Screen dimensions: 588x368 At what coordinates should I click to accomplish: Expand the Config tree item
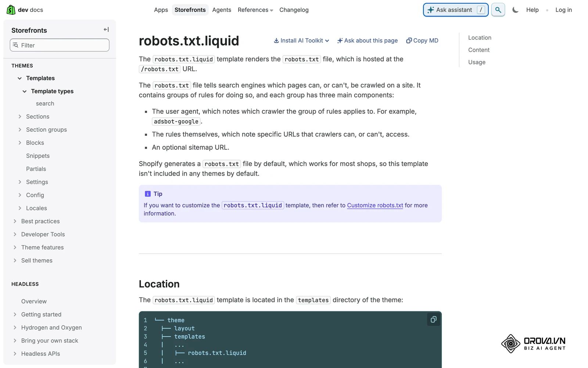(20, 195)
